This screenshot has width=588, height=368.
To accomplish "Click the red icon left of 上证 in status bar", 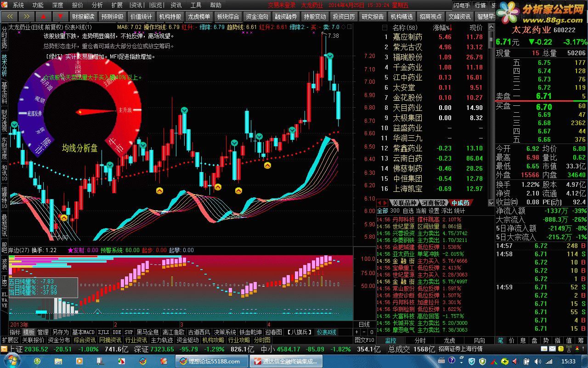I will (4, 349).
